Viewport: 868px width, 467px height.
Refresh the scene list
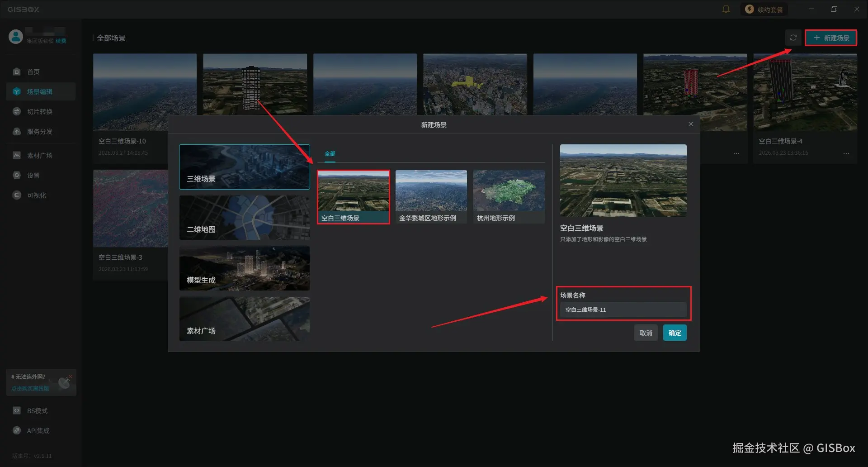pyautogui.click(x=793, y=38)
